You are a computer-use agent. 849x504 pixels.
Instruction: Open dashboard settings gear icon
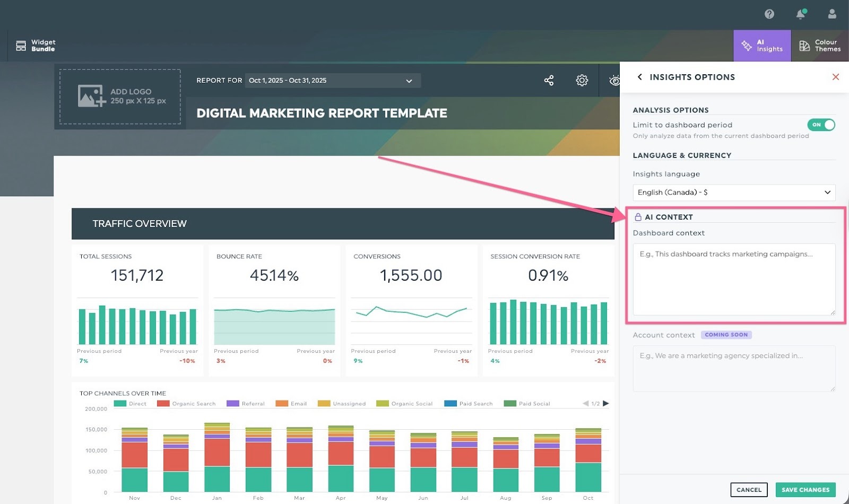coord(582,81)
